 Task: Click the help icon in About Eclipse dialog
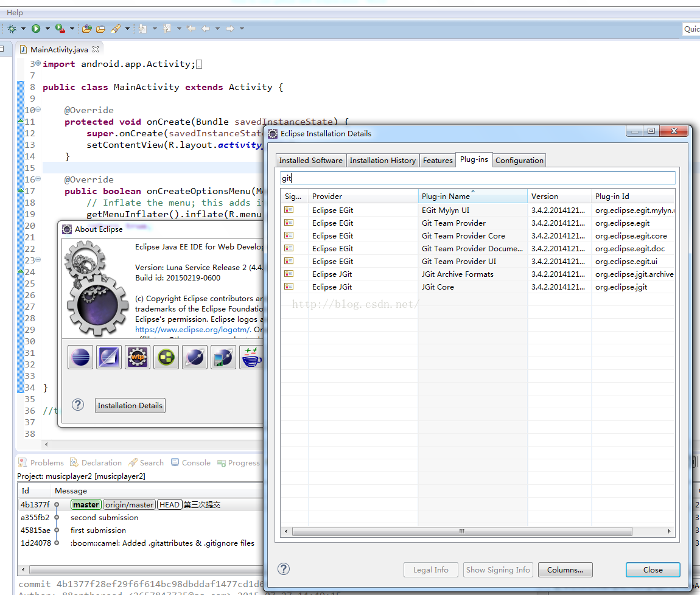78,405
